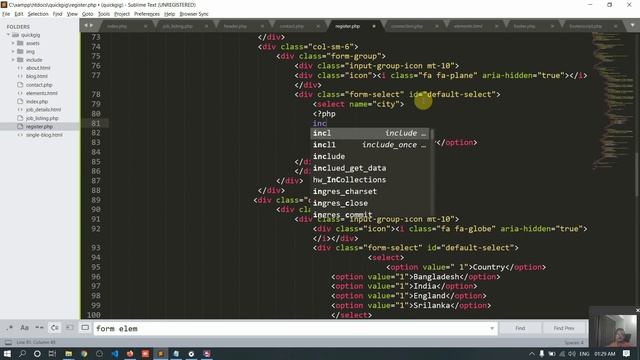The height and width of the screenshot is (360, 640).
Task: Open the Edit menu
Action: click(x=19, y=14)
